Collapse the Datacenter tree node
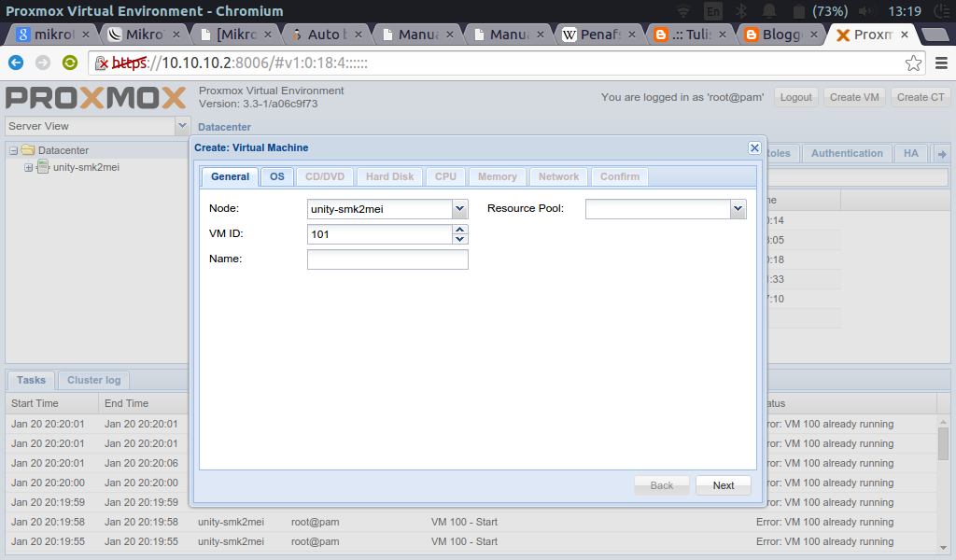The width and height of the screenshot is (956, 560). [x=13, y=150]
